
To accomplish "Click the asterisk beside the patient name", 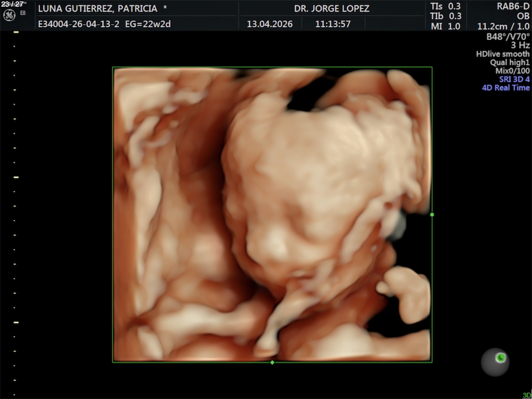I will point(165,8).
